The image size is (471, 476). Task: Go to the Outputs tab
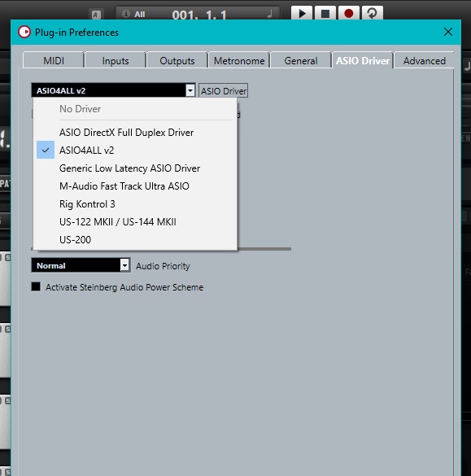tap(177, 61)
